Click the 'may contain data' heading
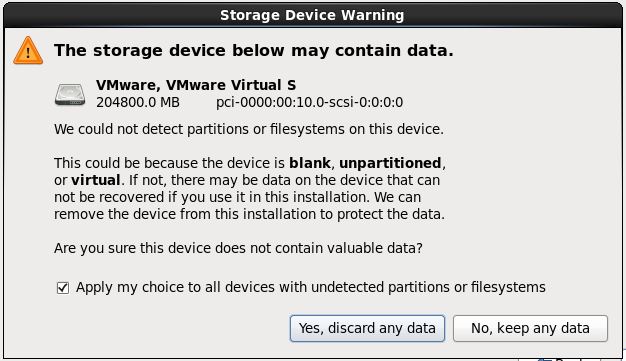Viewport: 626px width, 361px height. [254, 50]
